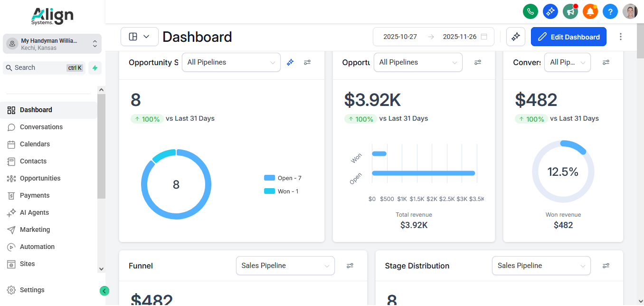Expand the dashboard layout switcher dropdown

click(139, 37)
